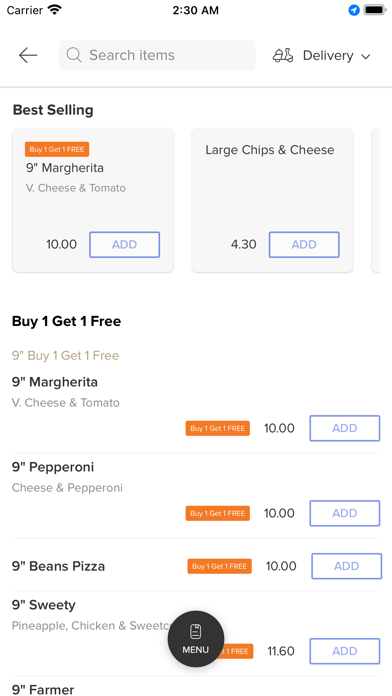392x696 pixels.
Task: Add 9" Sweety pizza to order
Action: click(344, 651)
